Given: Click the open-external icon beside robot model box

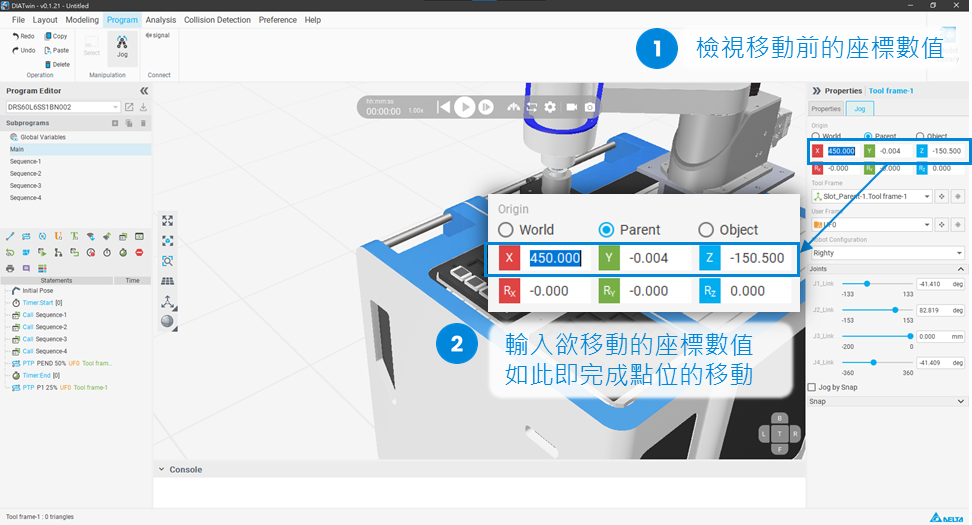Looking at the screenshot, I should coord(129,107).
